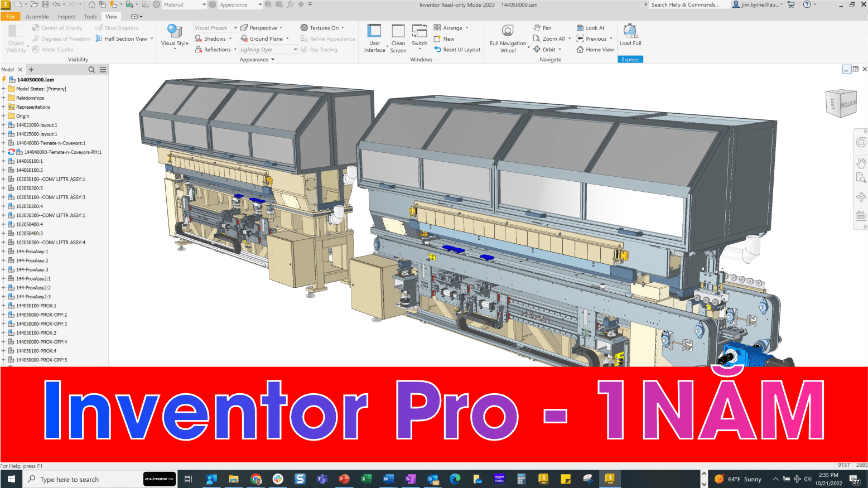The height and width of the screenshot is (488, 868).
Task: Select 144-ProxAssy:1 in the model tree
Action: pos(32,252)
